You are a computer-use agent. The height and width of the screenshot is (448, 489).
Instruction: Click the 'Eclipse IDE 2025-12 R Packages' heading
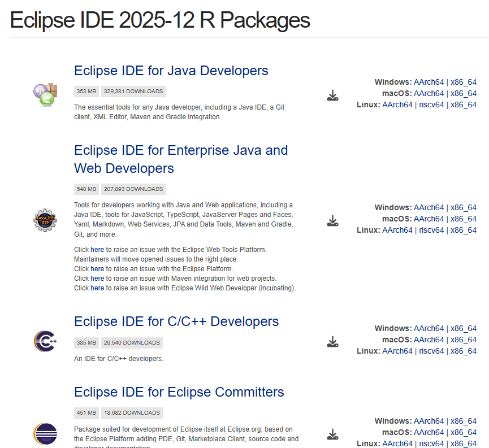click(160, 20)
